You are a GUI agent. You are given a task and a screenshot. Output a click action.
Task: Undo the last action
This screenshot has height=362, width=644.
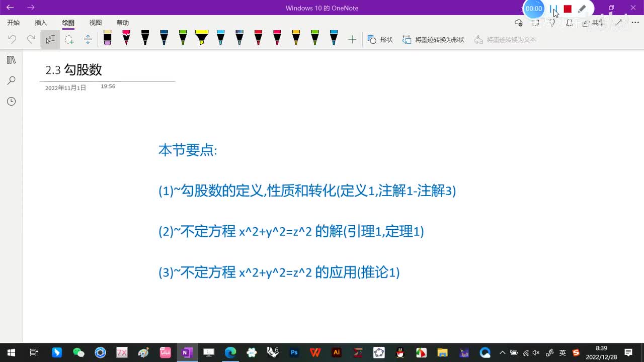click(x=12, y=39)
